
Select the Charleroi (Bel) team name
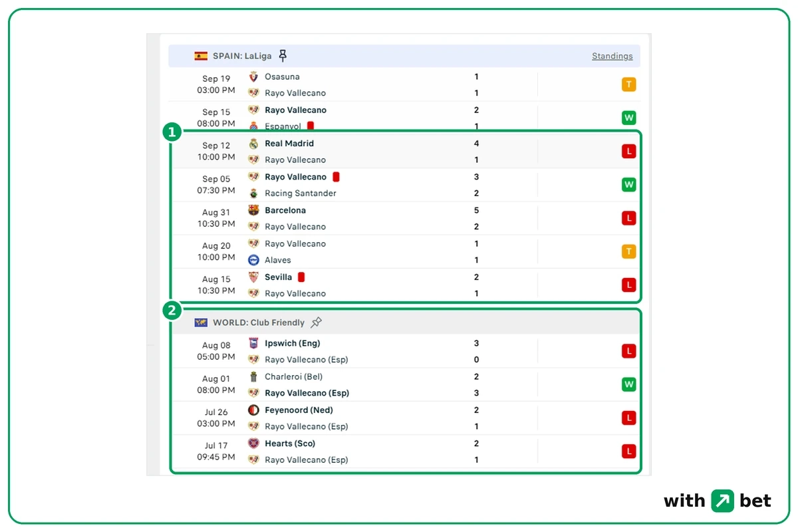point(294,377)
